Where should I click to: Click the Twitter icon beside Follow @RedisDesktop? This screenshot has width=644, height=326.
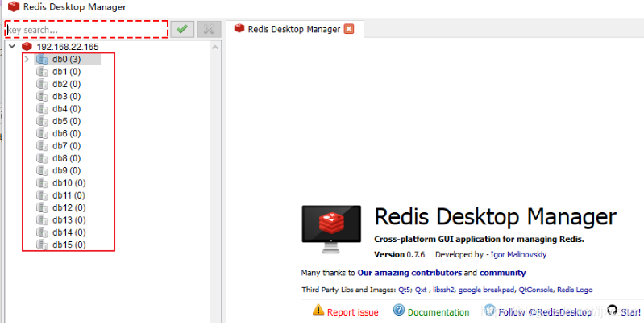489,310
